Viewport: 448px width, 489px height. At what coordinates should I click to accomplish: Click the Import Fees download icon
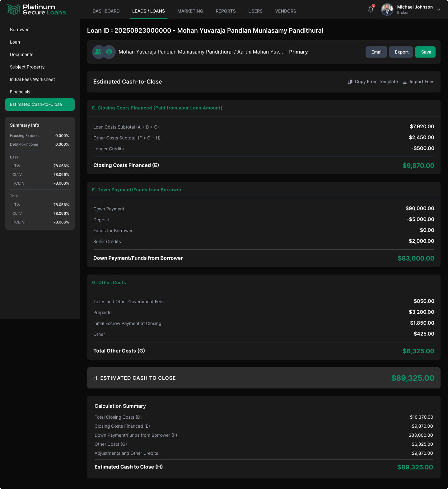click(405, 82)
